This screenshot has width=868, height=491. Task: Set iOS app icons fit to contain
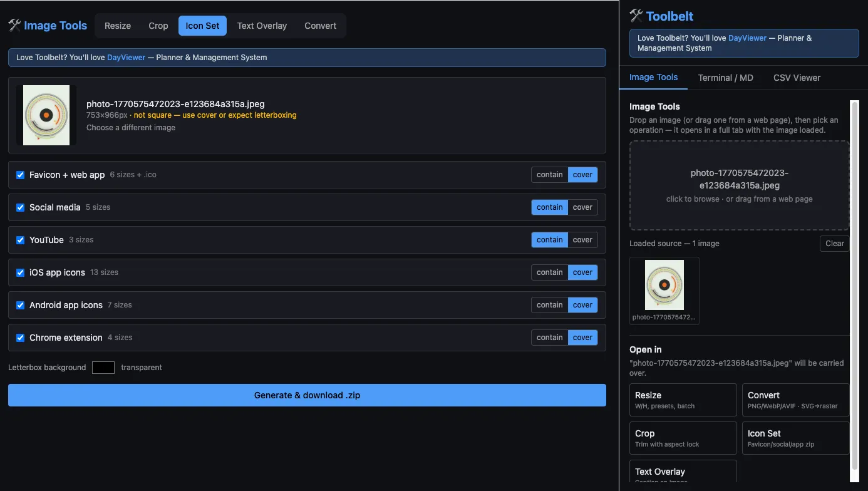coord(550,272)
